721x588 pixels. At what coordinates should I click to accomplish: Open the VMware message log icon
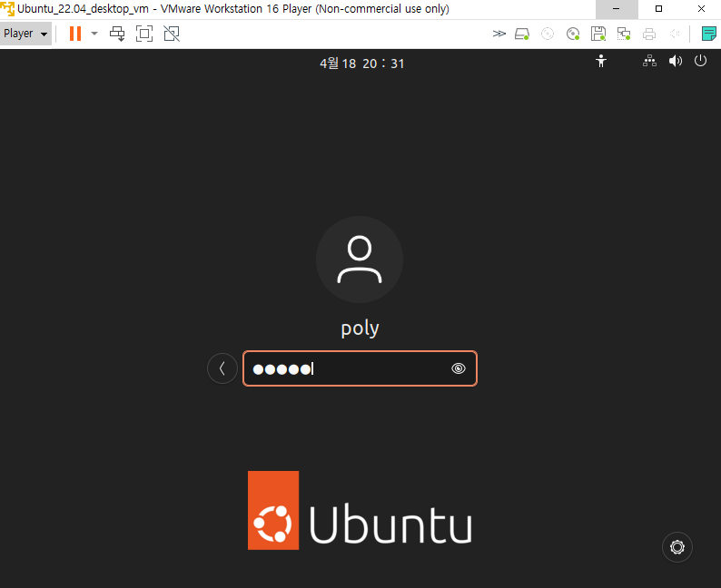click(708, 34)
